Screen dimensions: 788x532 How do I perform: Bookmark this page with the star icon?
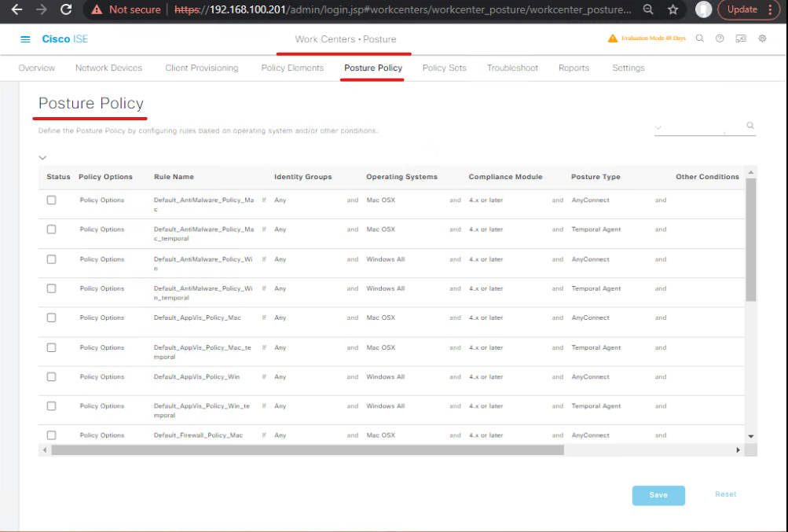673,9
